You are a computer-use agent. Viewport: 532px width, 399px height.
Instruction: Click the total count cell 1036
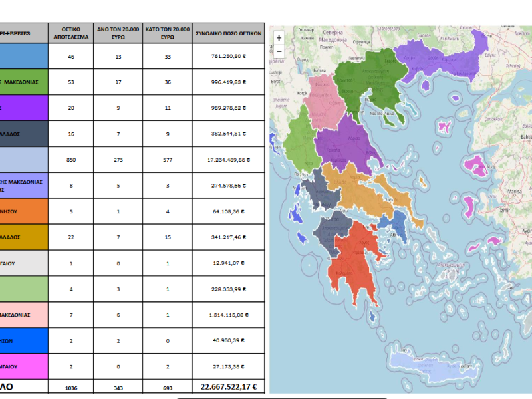[x=71, y=387]
